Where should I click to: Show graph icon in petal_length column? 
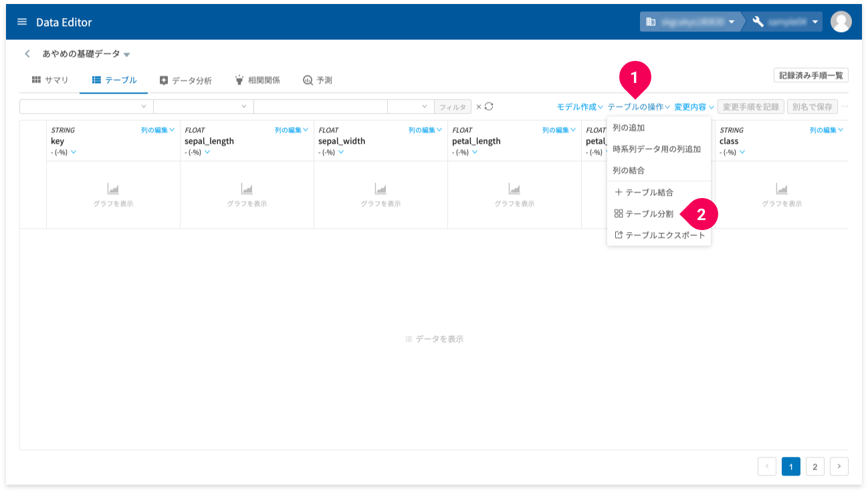(x=514, y=189)
